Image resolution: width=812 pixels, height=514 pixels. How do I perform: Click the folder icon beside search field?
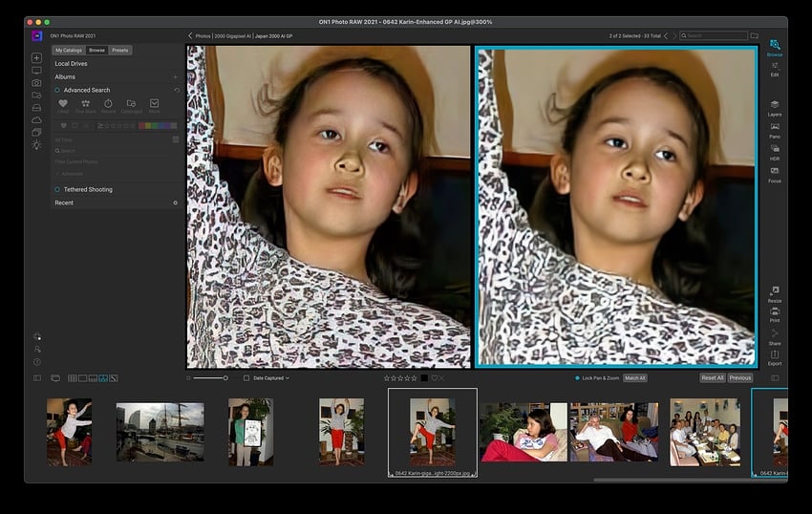[x=755, y=35]
